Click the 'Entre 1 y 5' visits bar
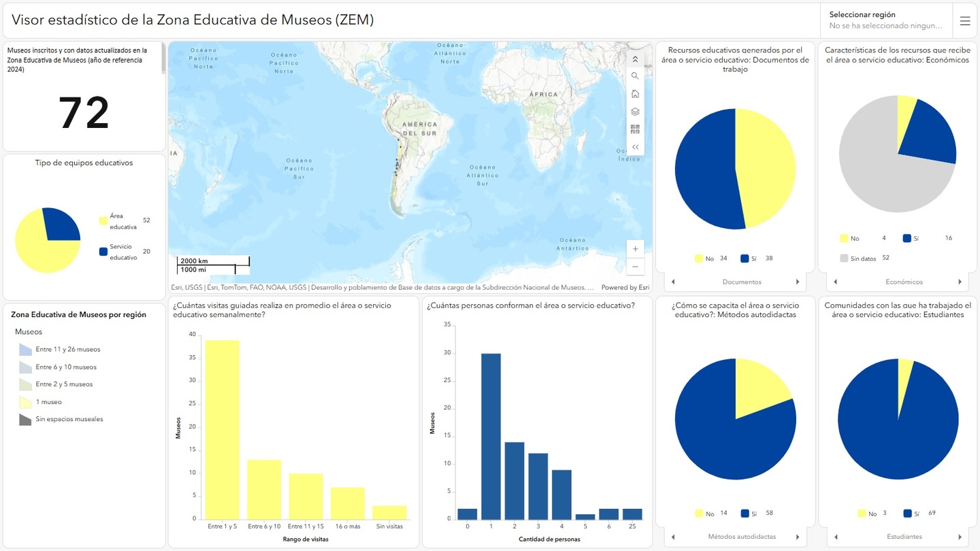980x551 pixels. point(223,429)
